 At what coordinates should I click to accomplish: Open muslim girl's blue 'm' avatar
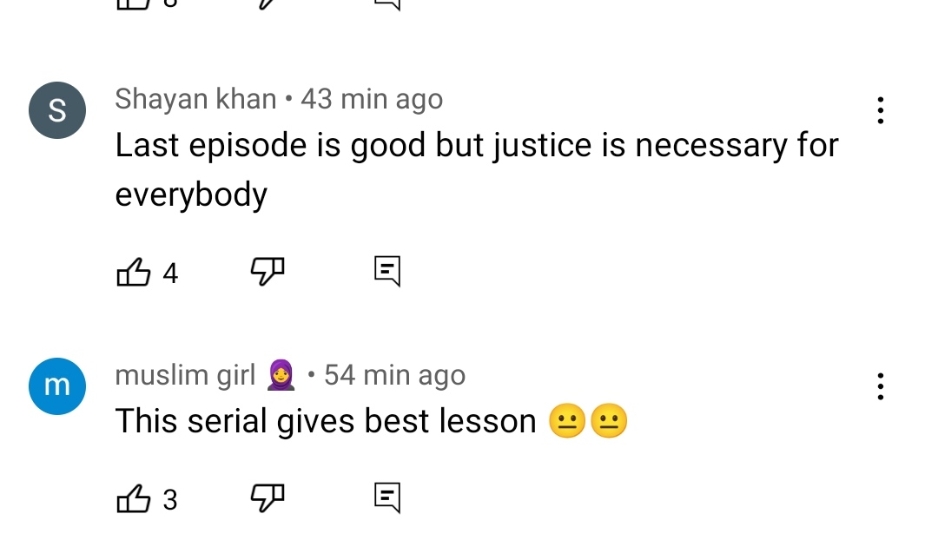(57, 386)
